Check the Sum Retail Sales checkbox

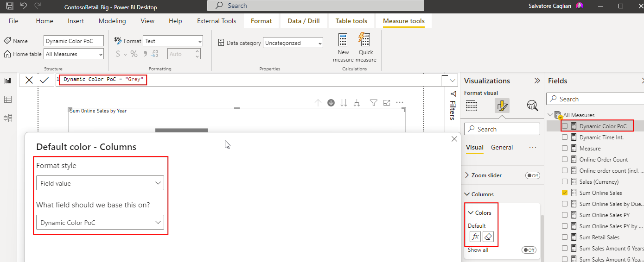(x=565, y=237)
